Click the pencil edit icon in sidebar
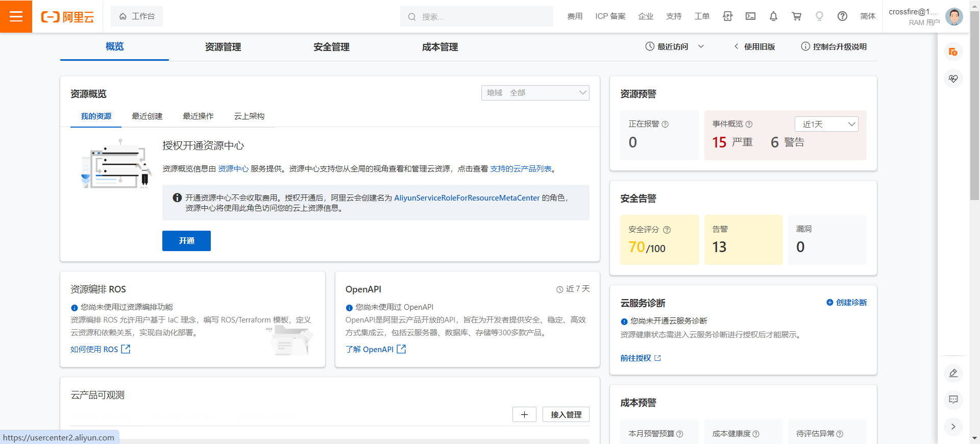The height and width of the screenshot is (444, 980). coord(953,373)
